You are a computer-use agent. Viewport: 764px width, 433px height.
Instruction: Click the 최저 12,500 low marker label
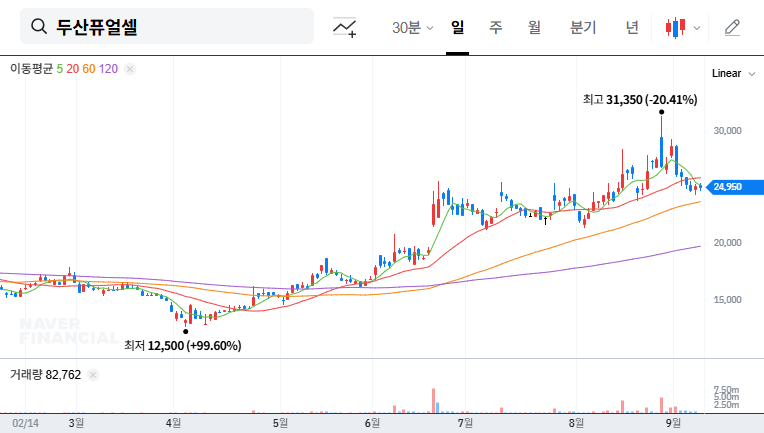[183, 346]
